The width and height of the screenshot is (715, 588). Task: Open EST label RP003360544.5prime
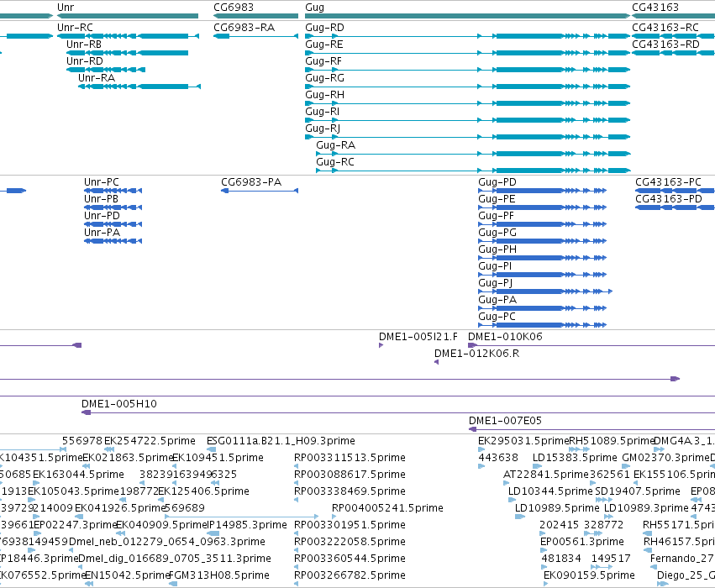tap(350, 559)
